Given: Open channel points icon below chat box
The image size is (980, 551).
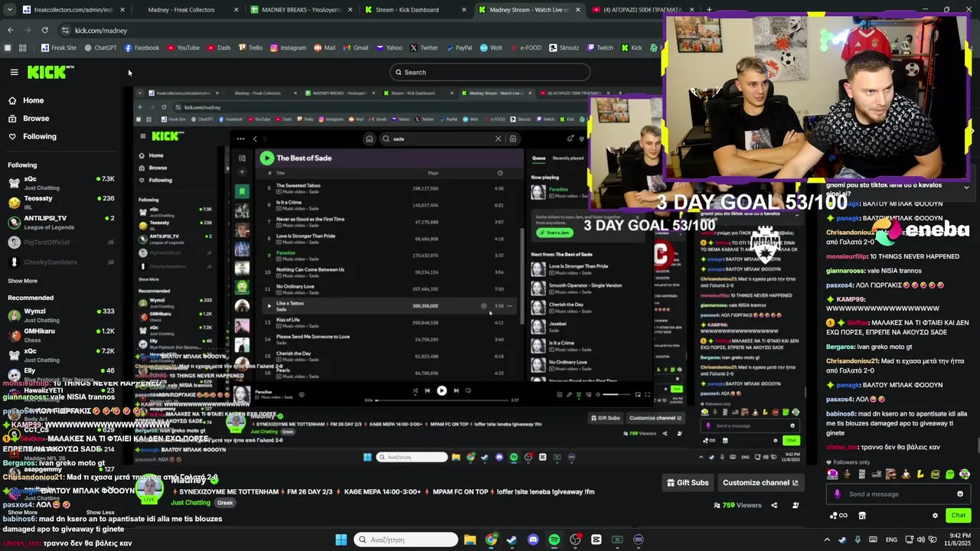Looking at the screenshot, I should [x=838, y=515].
